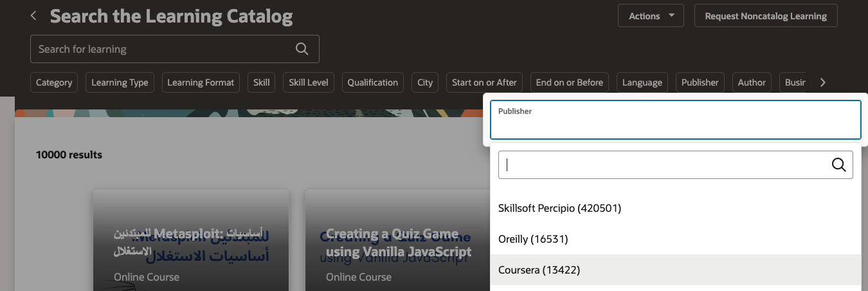
Task: Open the End on or Before filter
Action: click(570, 82)
